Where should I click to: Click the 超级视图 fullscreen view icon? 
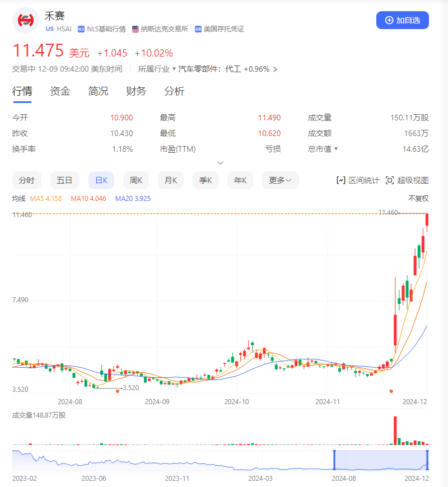pyautogui.click(x=390, y=180)
